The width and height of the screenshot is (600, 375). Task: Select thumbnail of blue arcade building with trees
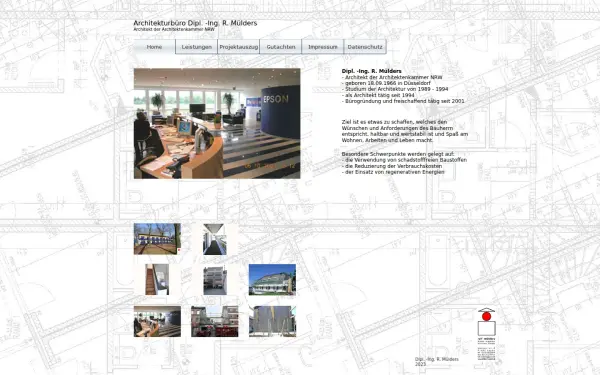pyautogui.click(x=157, y=239)
